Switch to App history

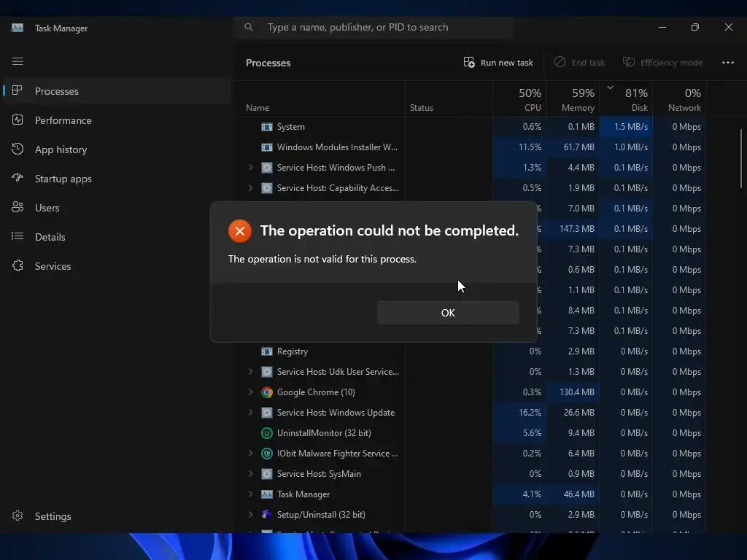pyautogui.click(x=61, y=149)
